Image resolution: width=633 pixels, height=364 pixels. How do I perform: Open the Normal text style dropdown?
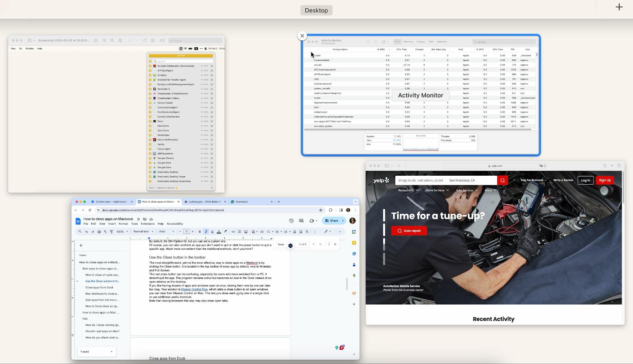(143, 231)
